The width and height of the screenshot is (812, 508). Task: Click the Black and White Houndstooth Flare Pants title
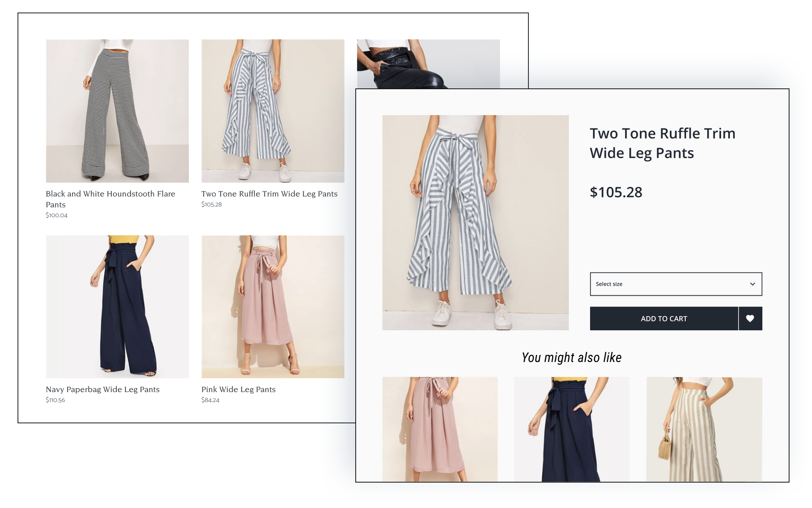[110, 199]
